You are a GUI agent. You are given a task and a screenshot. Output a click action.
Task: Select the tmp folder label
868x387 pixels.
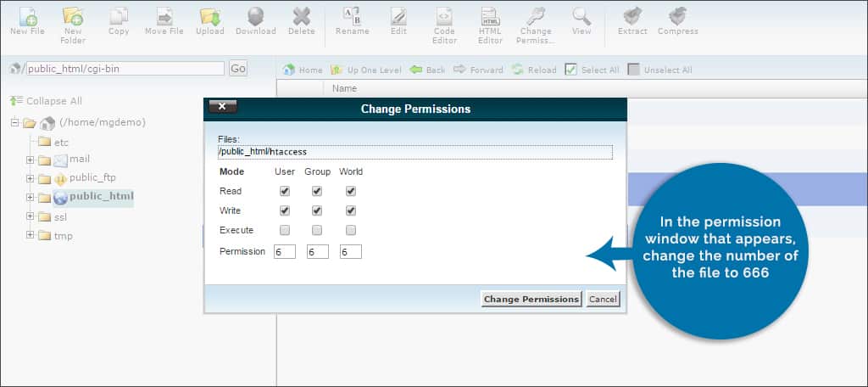coord(63,236)
